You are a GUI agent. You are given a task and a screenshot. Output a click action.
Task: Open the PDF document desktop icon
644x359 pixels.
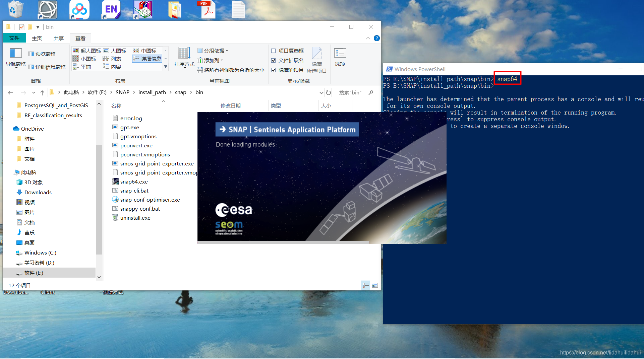207,9
